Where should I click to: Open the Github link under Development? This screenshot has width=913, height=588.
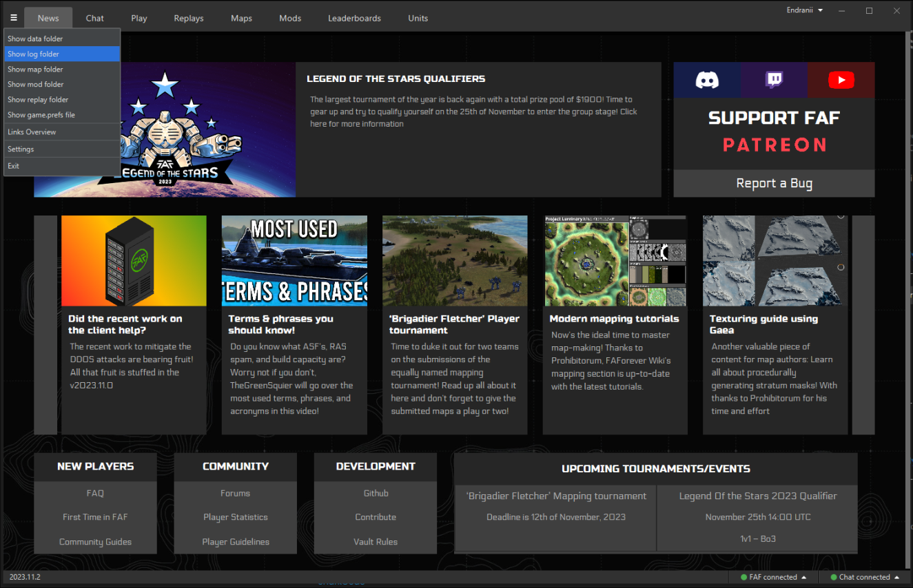click(x=376, y=493)
